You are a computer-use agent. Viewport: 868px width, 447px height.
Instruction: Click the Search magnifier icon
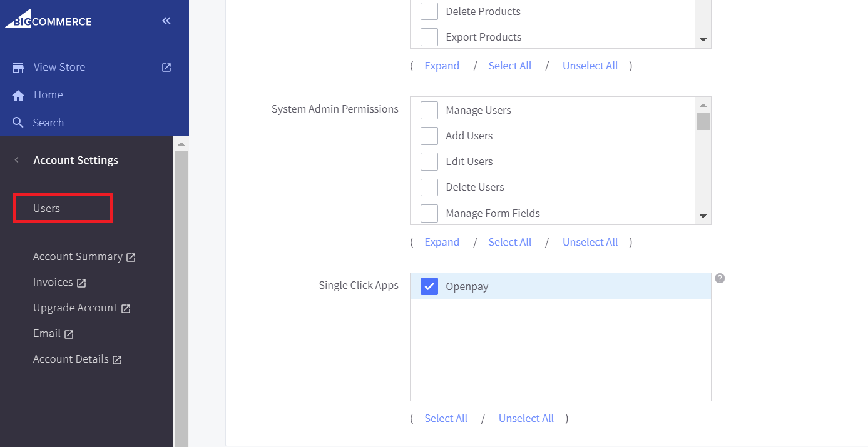(x=18, y=123)
